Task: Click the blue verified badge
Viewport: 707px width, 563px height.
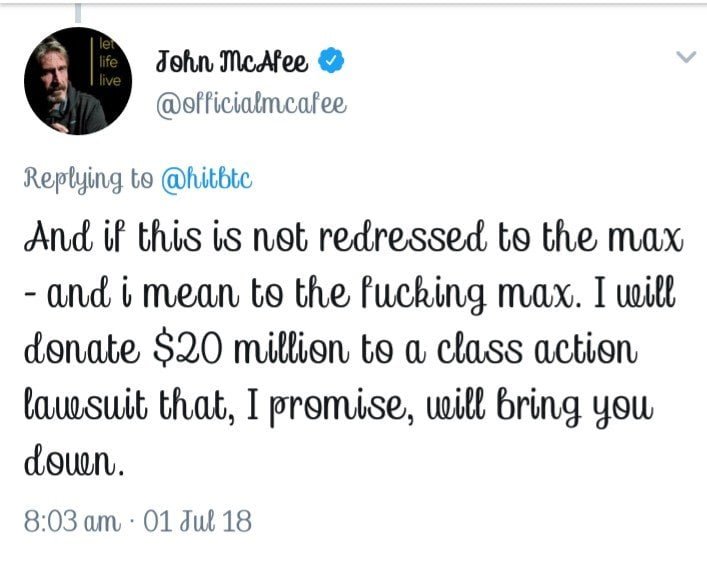Action: pos(332,62)
